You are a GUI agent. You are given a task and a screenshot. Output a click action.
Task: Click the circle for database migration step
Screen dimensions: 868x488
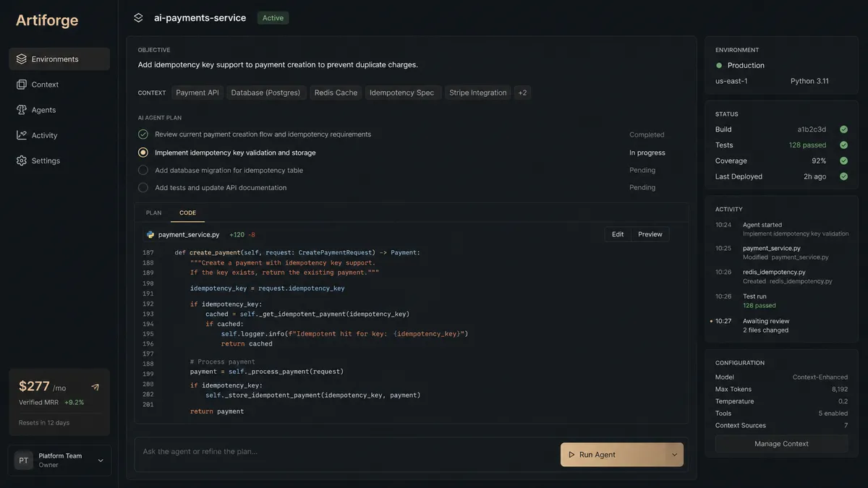[143, 171]
